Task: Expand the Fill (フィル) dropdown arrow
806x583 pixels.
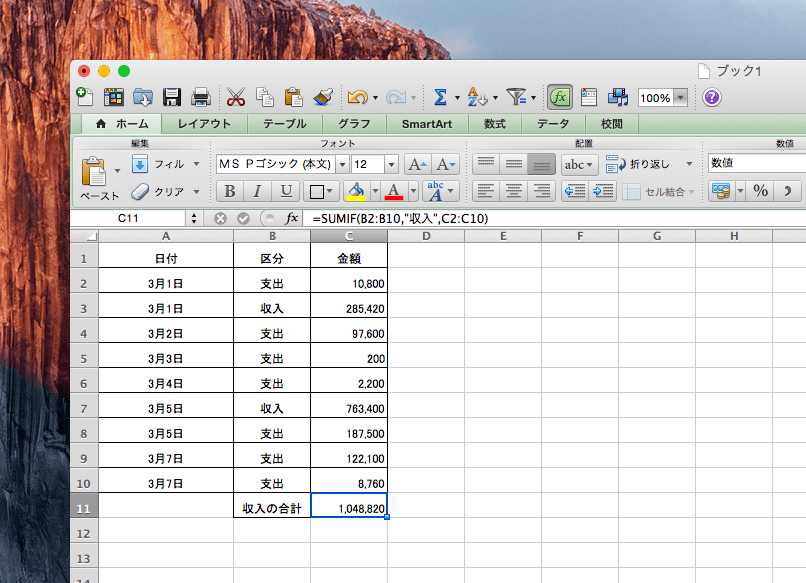Action: 196,164
